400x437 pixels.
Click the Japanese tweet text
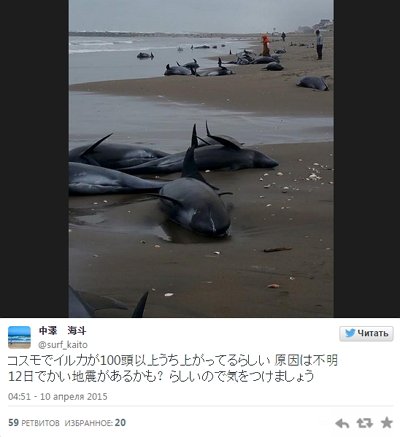click(x=173, y=368)
